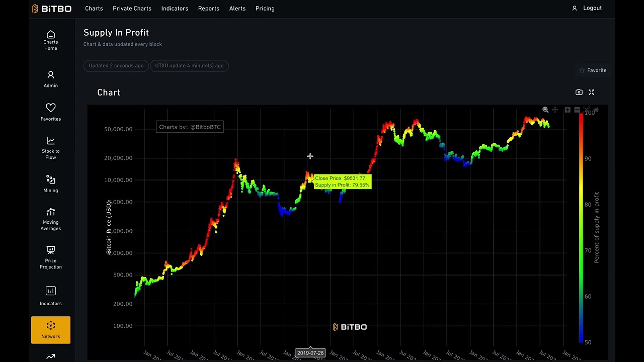Screen dimensions: 644x362
Task: Mark chart as Favorite
Action: click(x=593, y=70)
